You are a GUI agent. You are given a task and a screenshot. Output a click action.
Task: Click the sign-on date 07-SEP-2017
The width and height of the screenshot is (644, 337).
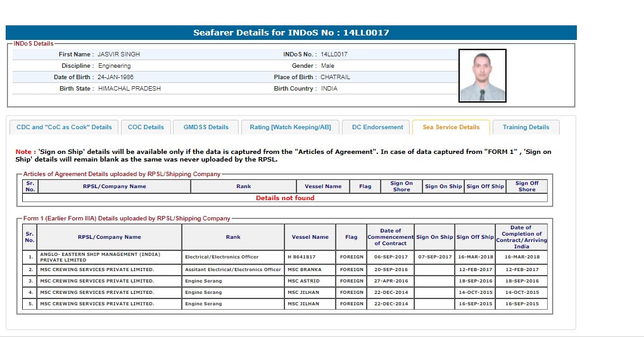[x=434, y=257]
